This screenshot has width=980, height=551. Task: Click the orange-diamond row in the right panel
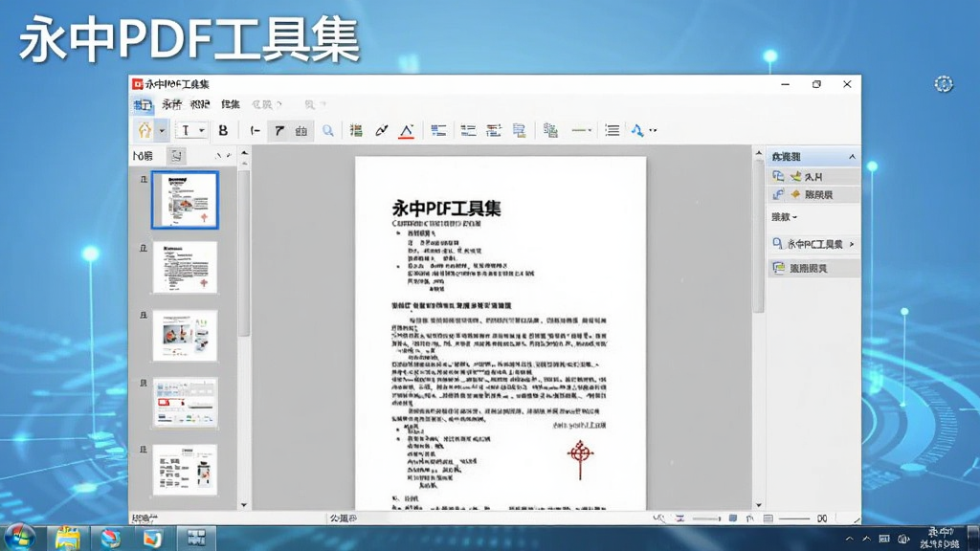point(813,194)
